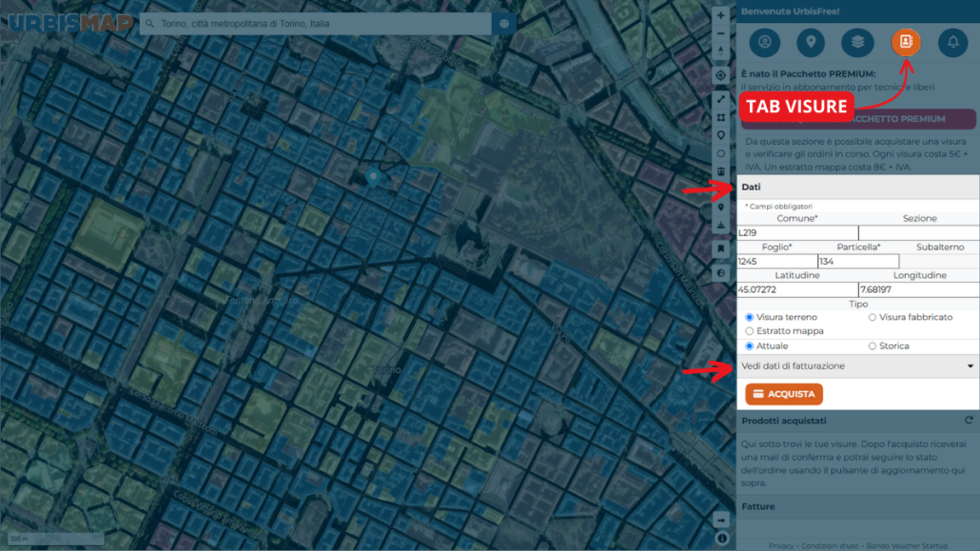Viewport: 980px width, 551px height.
Task: Switch basemap with globe tool icon
Action: point(720,273)
